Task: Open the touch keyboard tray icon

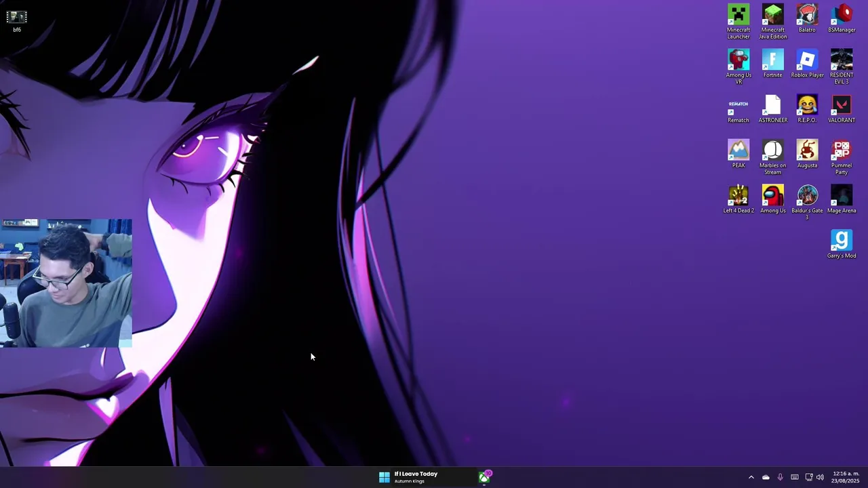Action: click(x=795, y=477)
